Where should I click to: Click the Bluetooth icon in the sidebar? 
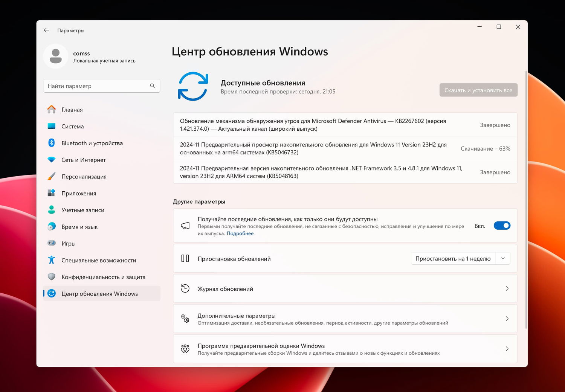pos(52,143)
